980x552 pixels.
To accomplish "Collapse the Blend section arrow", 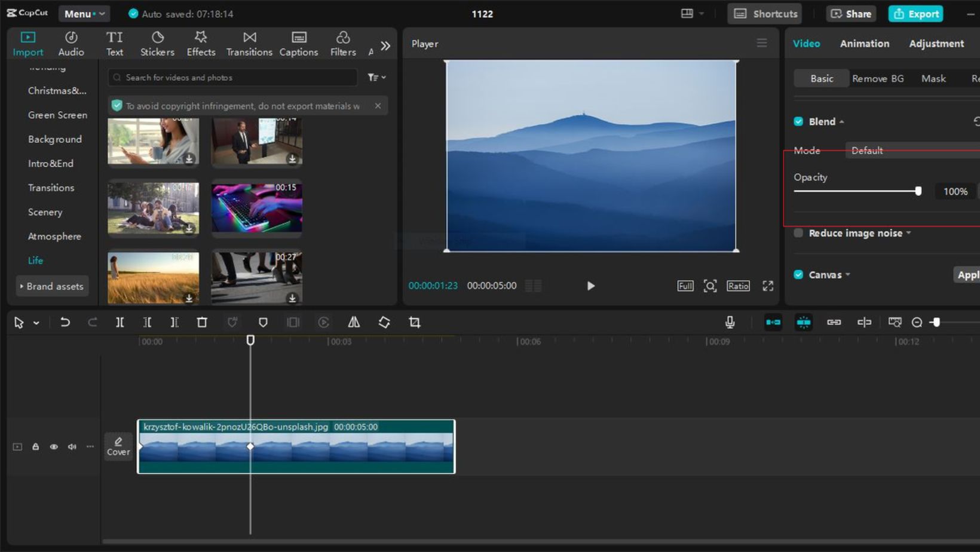I will click(x=841, y=121).
